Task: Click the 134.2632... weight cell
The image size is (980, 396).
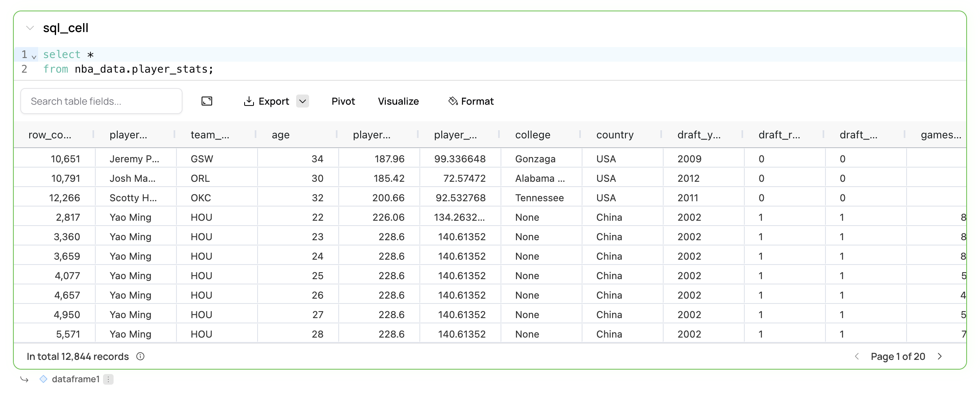Action: (460, 217)
